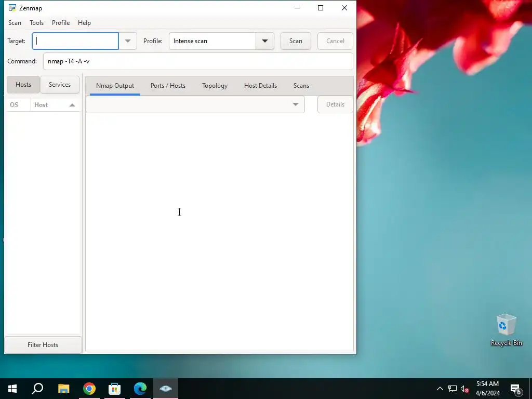Image resolution: width=532 pixels, height=399 pixels.
Task: Maximize the Zenmap window
Action: [x=320, y=8]
